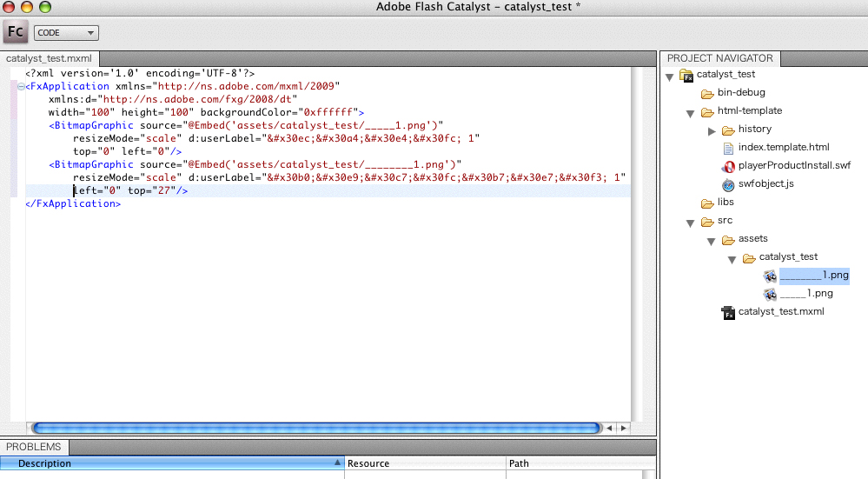Click the libs folder icon
This screenshot has height=479, width=868.
click(x=707, y=203)
